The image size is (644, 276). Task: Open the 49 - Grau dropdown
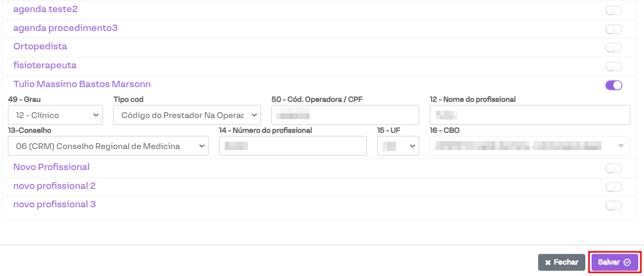(56, 115)
